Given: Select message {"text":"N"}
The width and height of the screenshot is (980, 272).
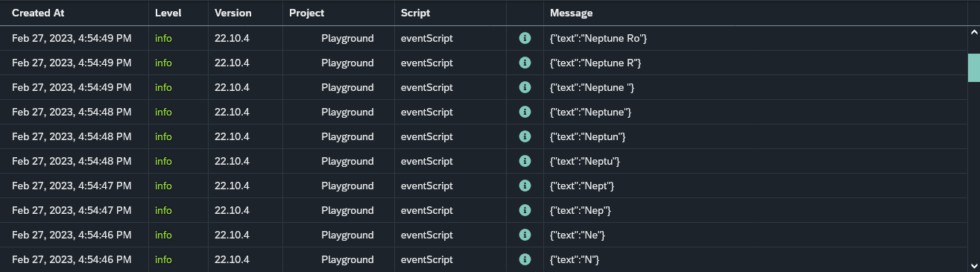Looking at the screenshot, I should point(575,259).
